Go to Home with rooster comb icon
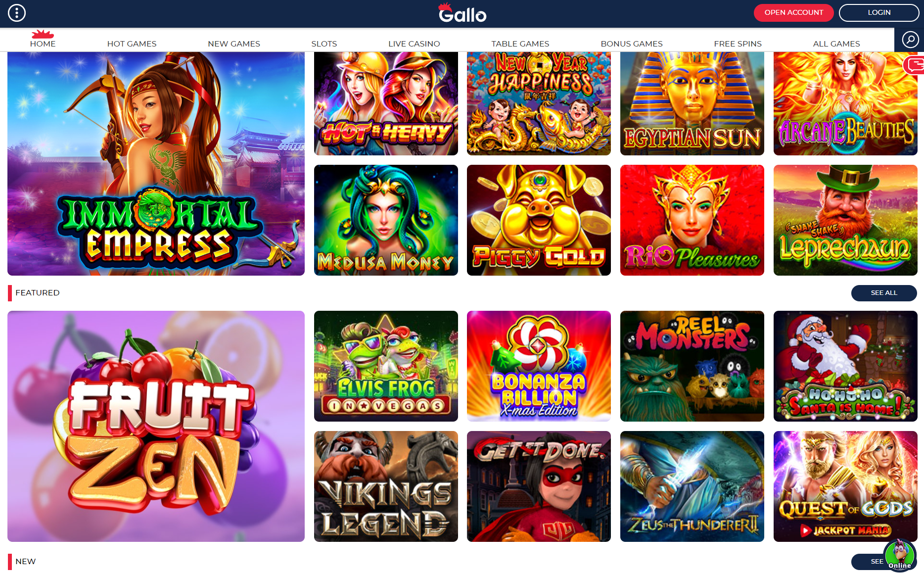Screen dimensions: 924x576 [x=43, y=39]
